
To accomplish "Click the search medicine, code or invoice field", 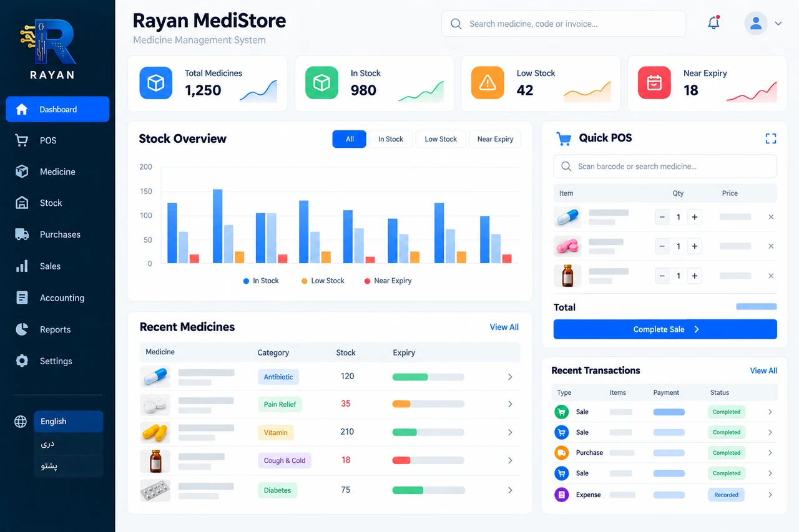I will [x=564, y=24].
